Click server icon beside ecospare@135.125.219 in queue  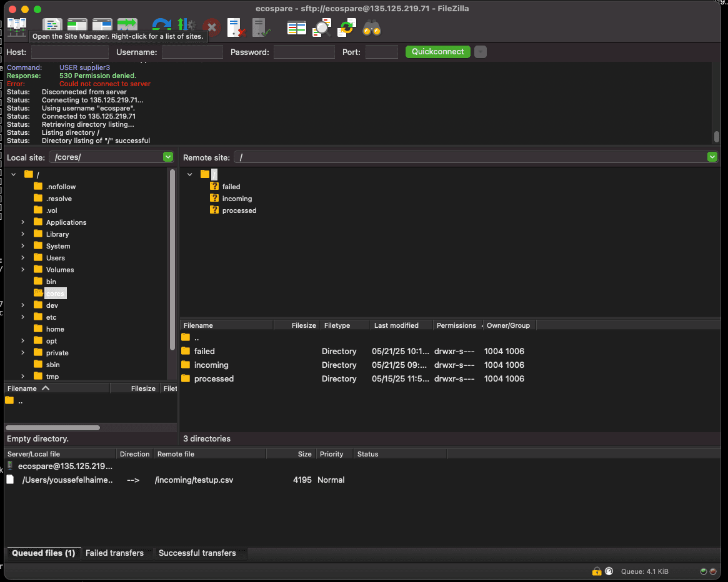[10, 465]
